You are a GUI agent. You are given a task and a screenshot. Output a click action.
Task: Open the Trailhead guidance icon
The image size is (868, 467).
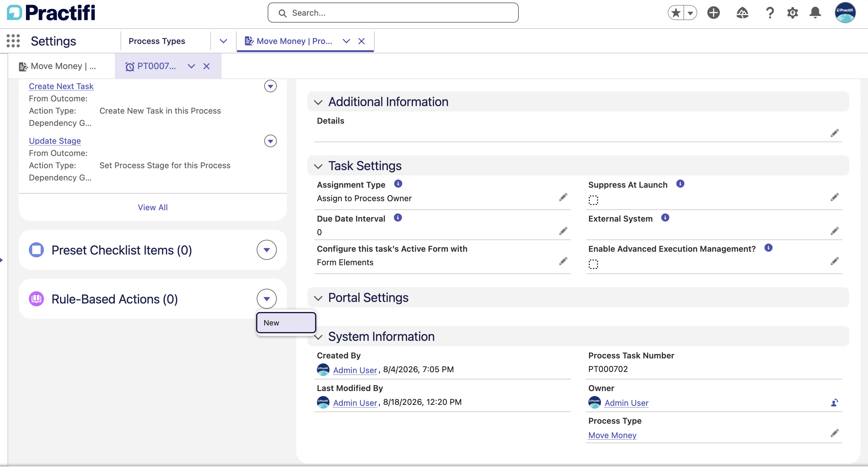742,13
